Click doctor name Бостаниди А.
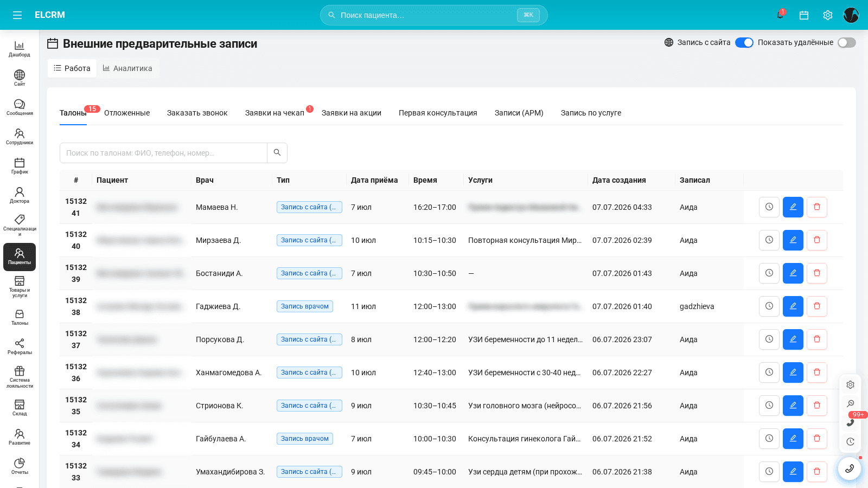This screenshot has height=488, width=868. tap(219, 273)
